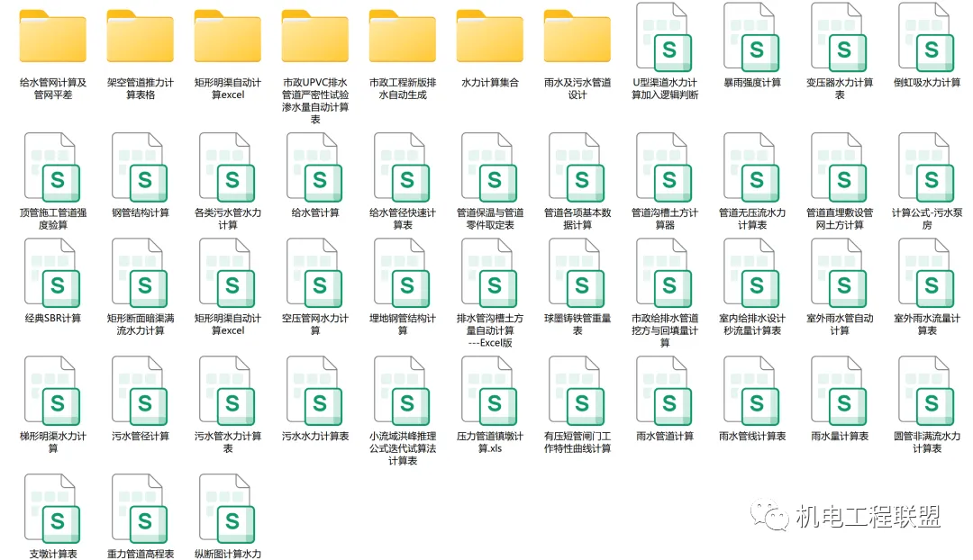Click the 室外雨水流量计算表 file name
The image size is (973, 560).
(x=927, y=324)
